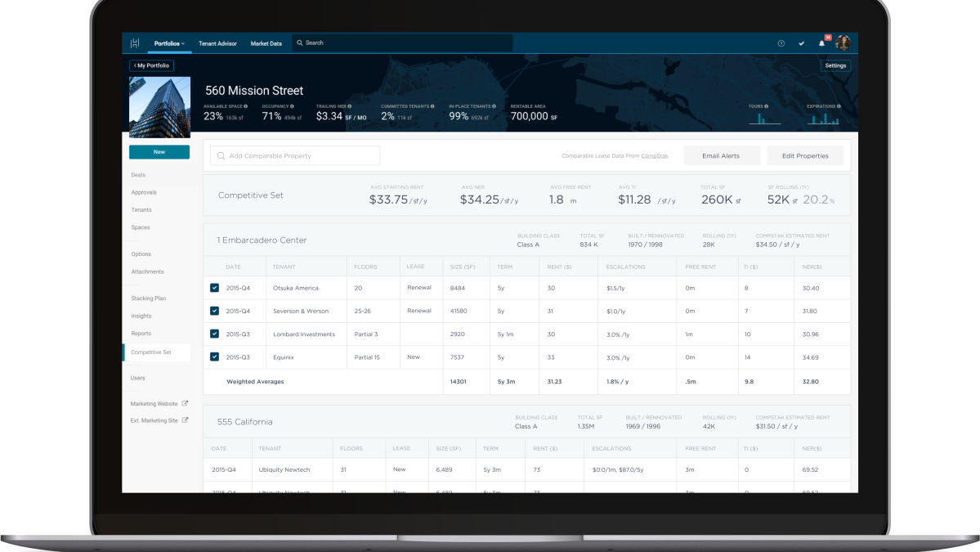Image resolution: width=980 pixels, height=552 pixels.
Task: Toggle the Lombard Investments row checkbox
Action: coord(214,334)
